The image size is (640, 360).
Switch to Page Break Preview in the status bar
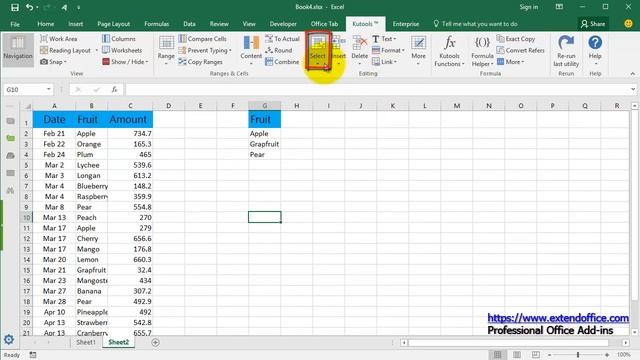click(536, 355)
